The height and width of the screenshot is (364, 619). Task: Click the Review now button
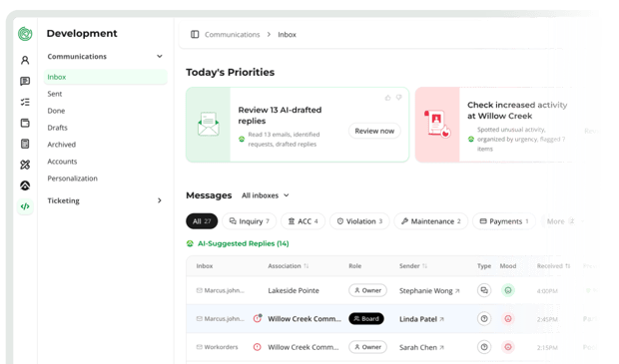[374, 131]
